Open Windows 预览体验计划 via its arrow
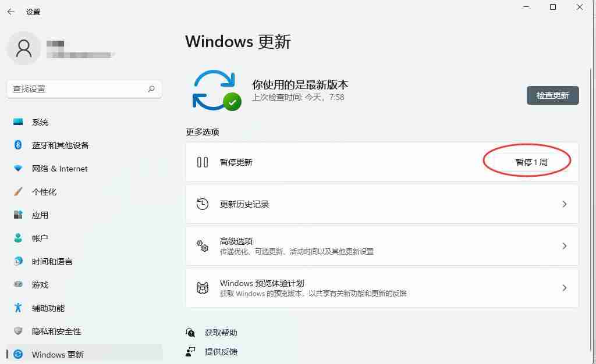596x364 pixels. [x=564, y=287]
